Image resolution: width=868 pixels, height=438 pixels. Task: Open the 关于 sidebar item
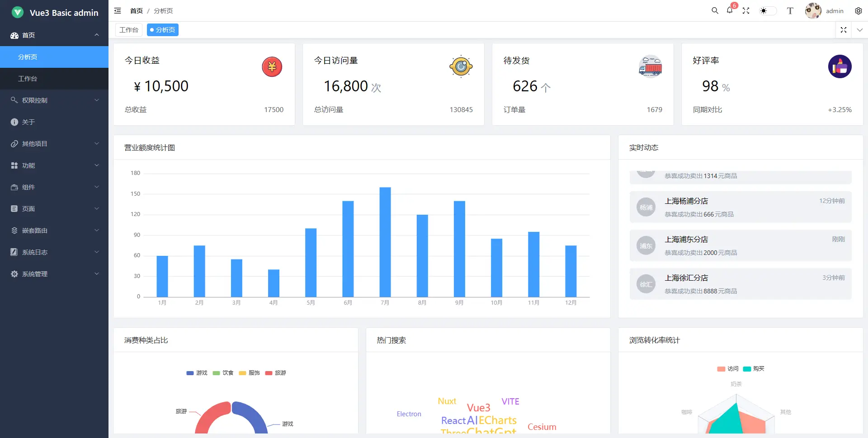(x=28, y=122)
